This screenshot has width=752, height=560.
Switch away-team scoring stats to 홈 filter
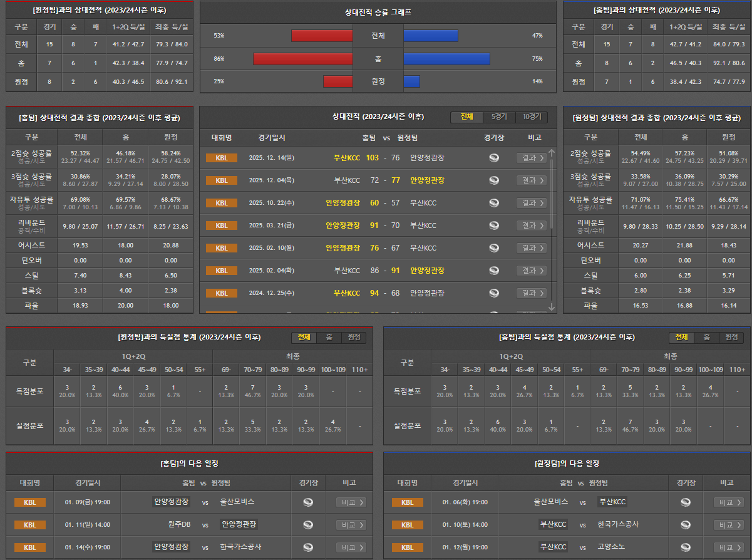pos(329,338)
